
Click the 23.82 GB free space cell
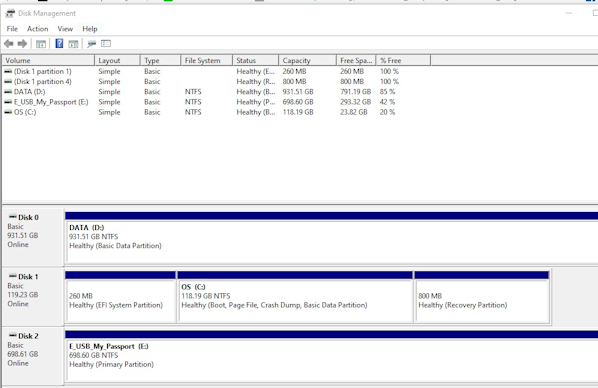tap(354, 112)
